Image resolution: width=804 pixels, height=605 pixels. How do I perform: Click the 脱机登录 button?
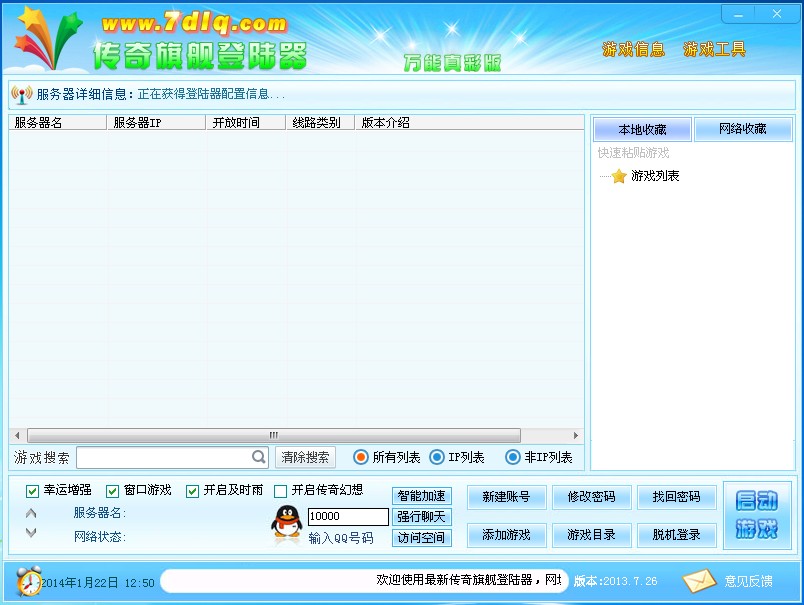(x=676, y=535)
